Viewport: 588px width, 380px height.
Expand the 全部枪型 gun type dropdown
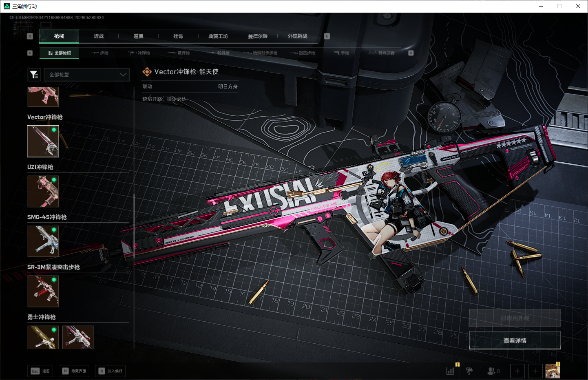click(87, 75)
